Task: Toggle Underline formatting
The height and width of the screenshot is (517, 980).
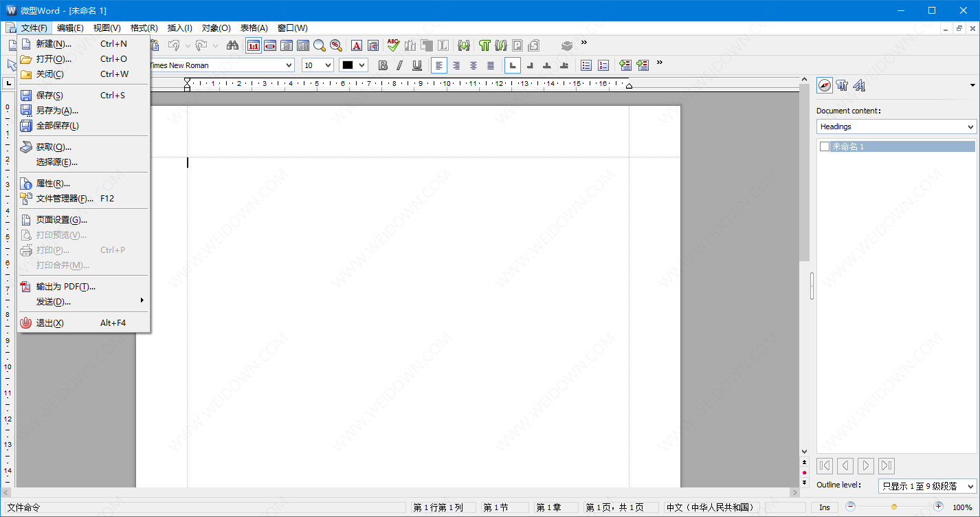Action: pyautogui.click(x=416, y=65)
